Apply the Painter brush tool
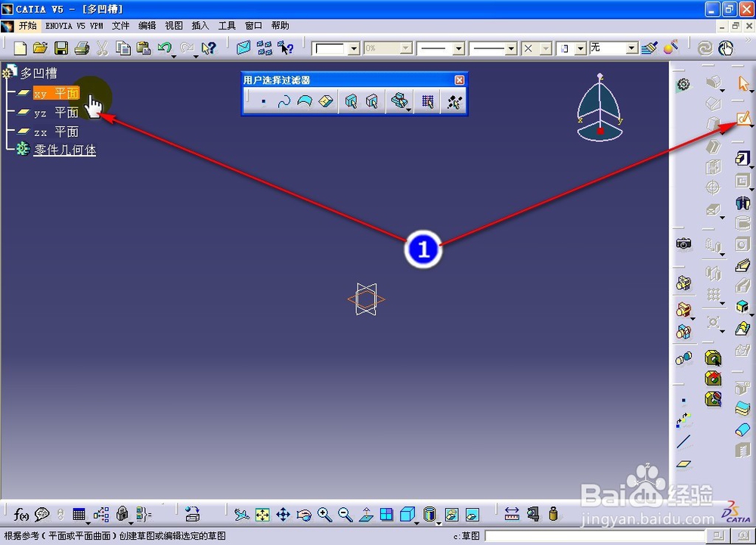The height and width of the screenshot is (545, 756). 649,48
